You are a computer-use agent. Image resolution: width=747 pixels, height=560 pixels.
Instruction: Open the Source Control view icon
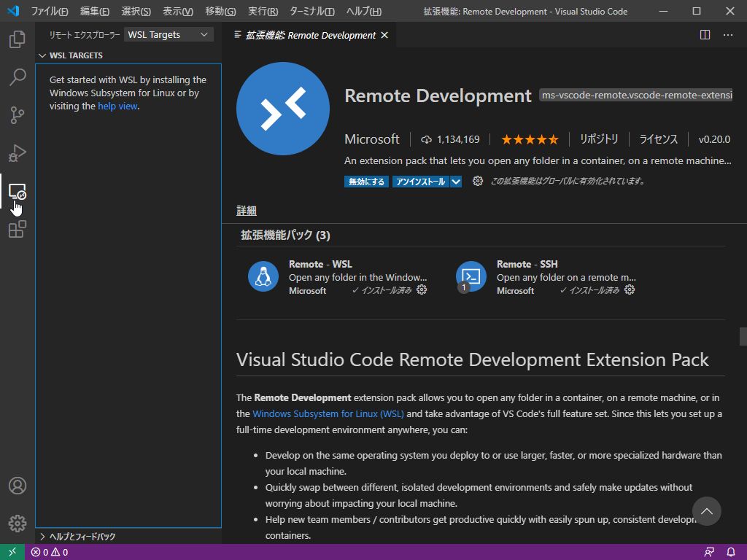click(18, 114)
